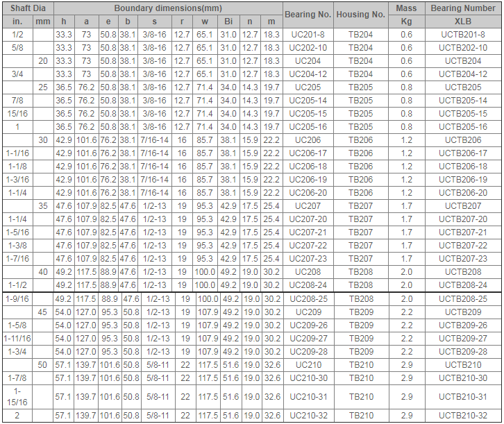Viewport: 504px width, 424px height.
Task: Select the Boundary dimensions(mm) header cell
Action: 167,8
